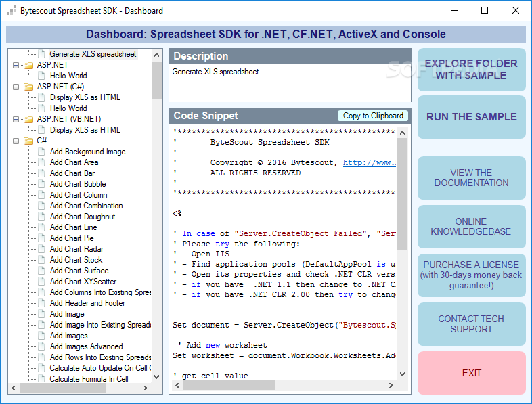This screenshot has width=532, height=404.
Task: Click the sample tree scroll-right arrow
Action: click(x=146, y=388)
